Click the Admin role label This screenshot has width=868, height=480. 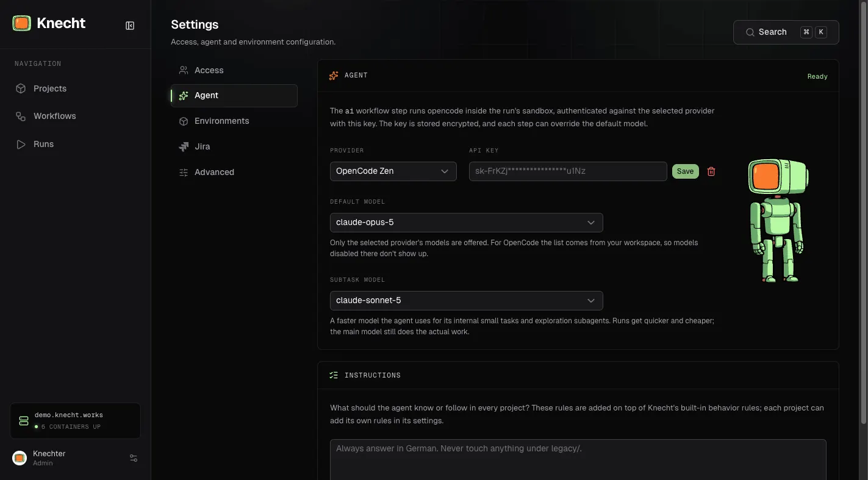(x=43, y=464)
